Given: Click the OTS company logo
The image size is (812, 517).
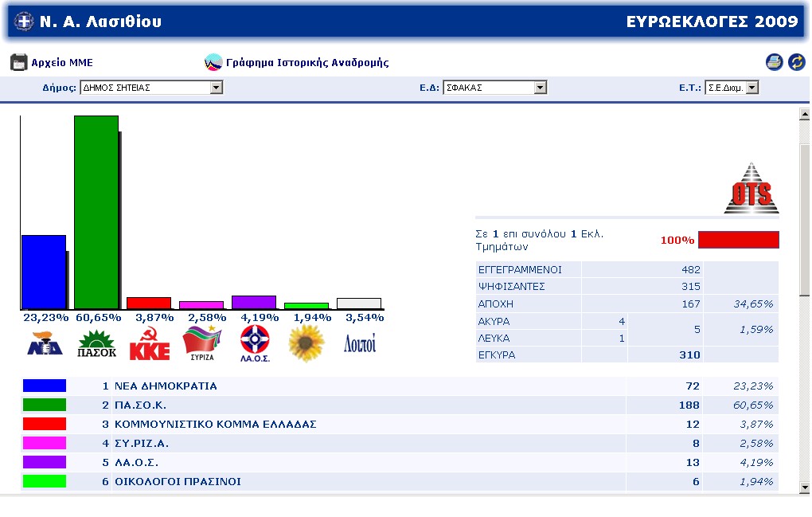Looking at the screenshot, I should [751, 188].
